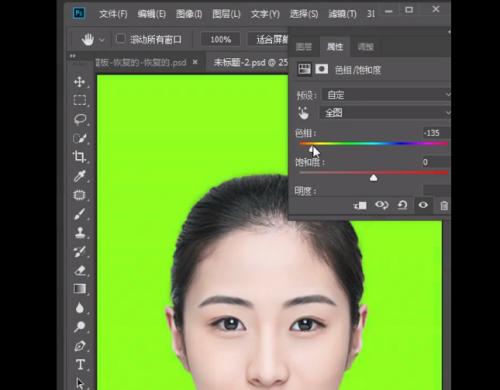Maximize the Photoshop window
500x390 pixels.
[x=409, y=10]
